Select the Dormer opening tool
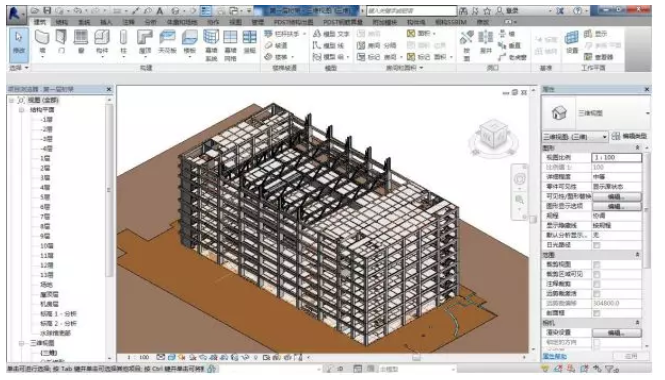This screenshot has height=380, width=665. click(512, 56)
